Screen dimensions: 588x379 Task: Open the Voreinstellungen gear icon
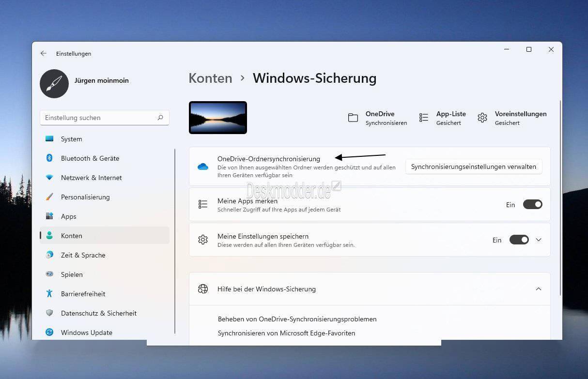click(482, 118)
